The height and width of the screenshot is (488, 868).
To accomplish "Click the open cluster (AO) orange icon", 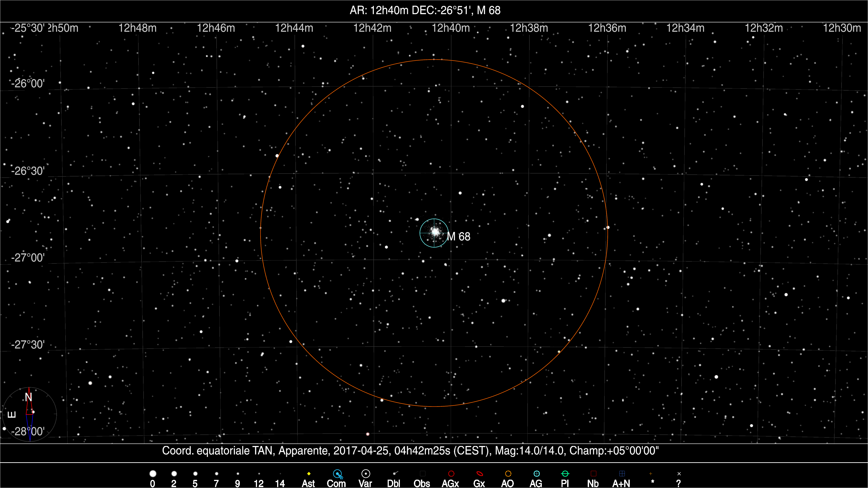I will (x=508, y=474).
